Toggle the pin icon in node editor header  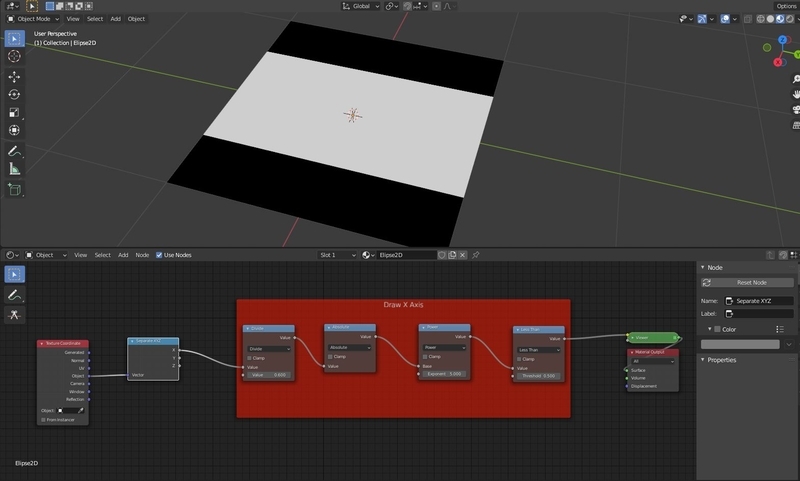pos(476,255)
